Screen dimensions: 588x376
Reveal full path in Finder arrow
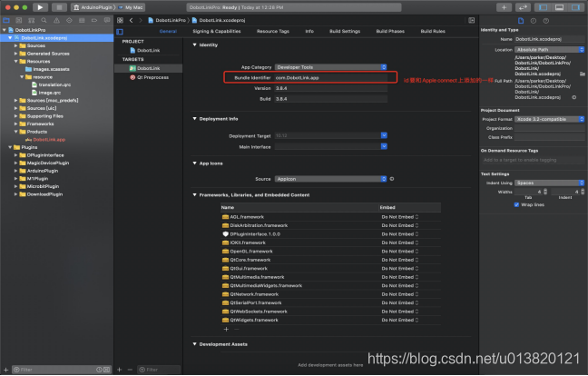pyautogui.click(x=573, y=97)
